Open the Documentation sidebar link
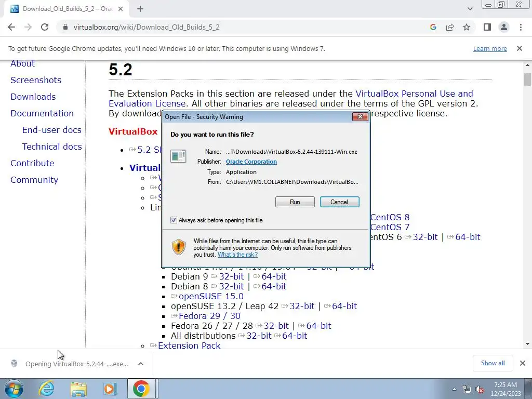 (x=42, y=113)
